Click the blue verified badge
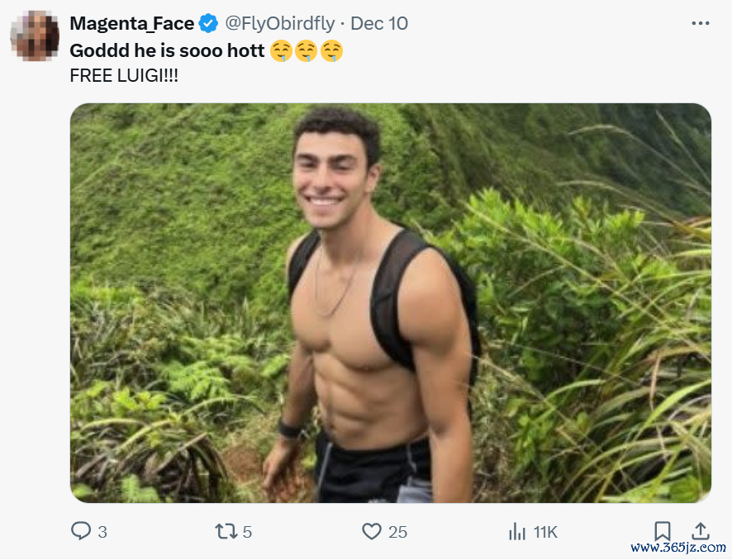Screen dimensions: 732x560 coord(208,23)
